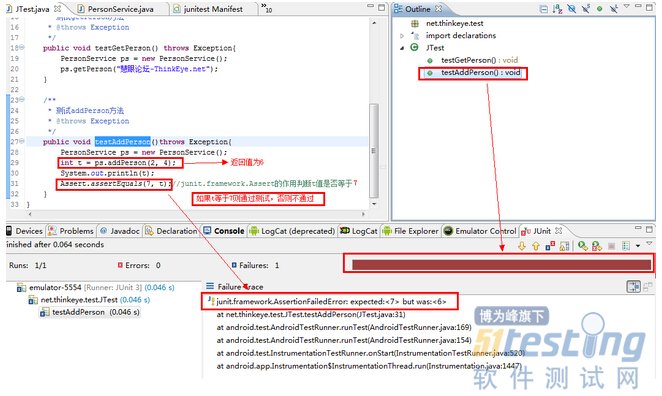Select the AndroidTestRunner.java:154 trace line
The width and height of the screenshot is (662, 396).
coord(344,340)
